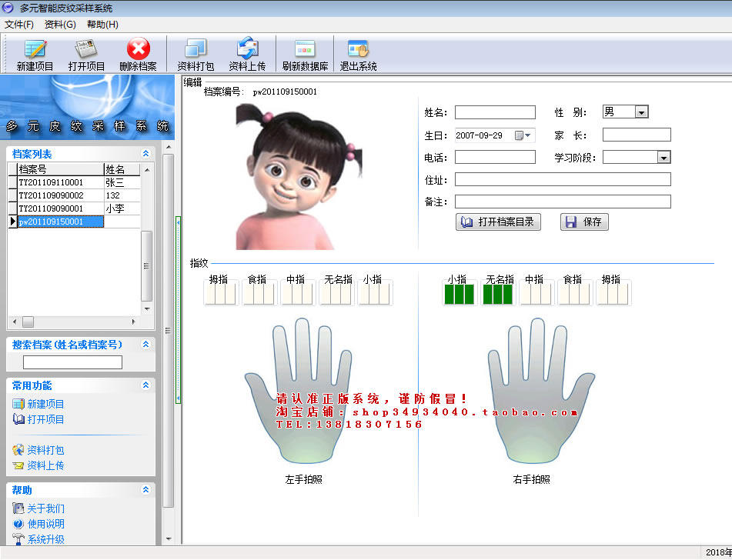Click the right hand image 右手拍照
Viewport: 732px width, 560px height.
[542, 391]
